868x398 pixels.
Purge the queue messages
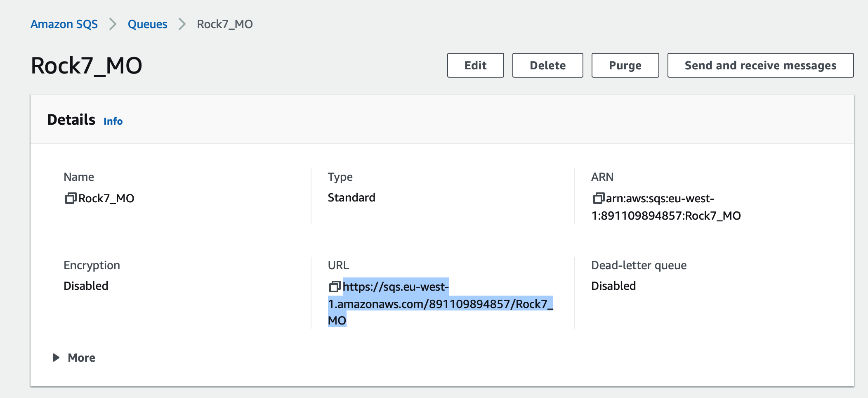pyautogui.click(x=625, y=65)
